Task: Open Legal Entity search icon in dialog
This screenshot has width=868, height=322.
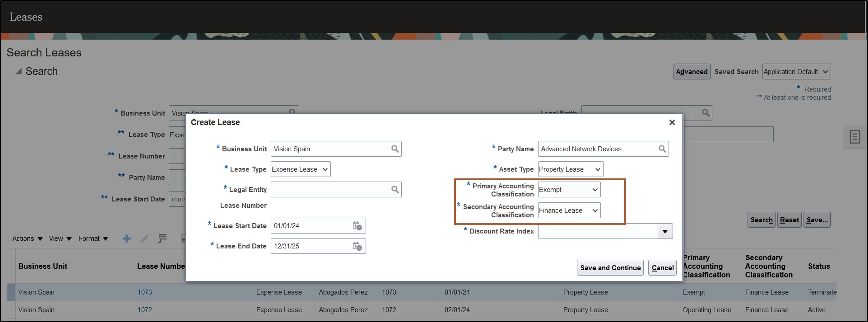Action: 395,190
